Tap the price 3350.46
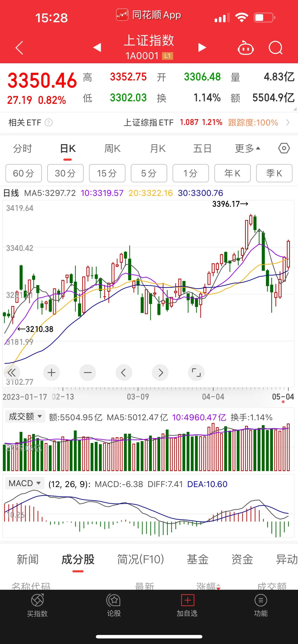 (42, 80)
